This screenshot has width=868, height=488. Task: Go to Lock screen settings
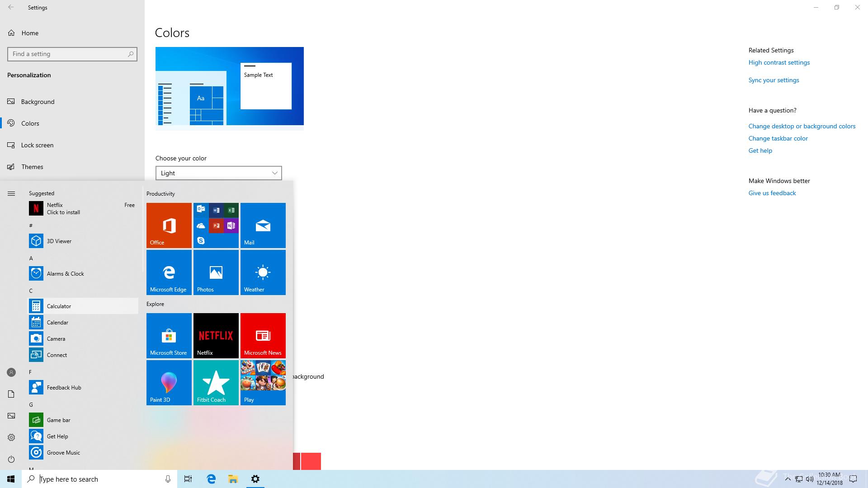(72, 145)
